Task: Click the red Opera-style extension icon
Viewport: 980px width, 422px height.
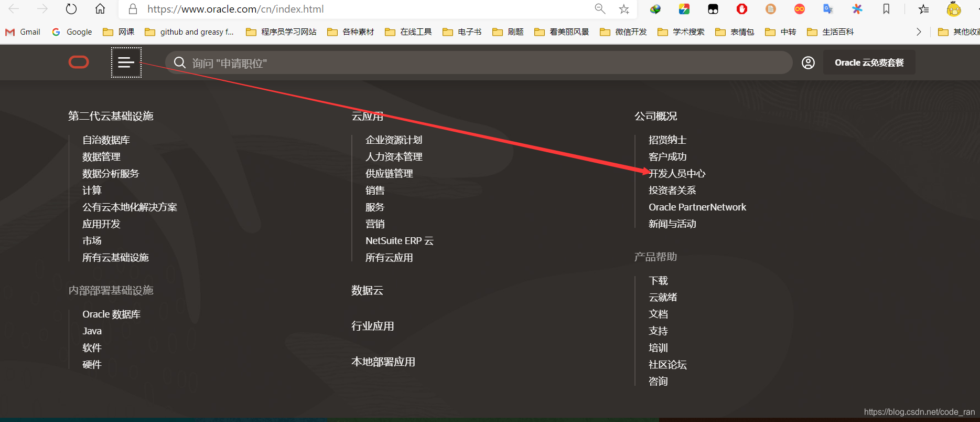Action: tap(741, 9)
